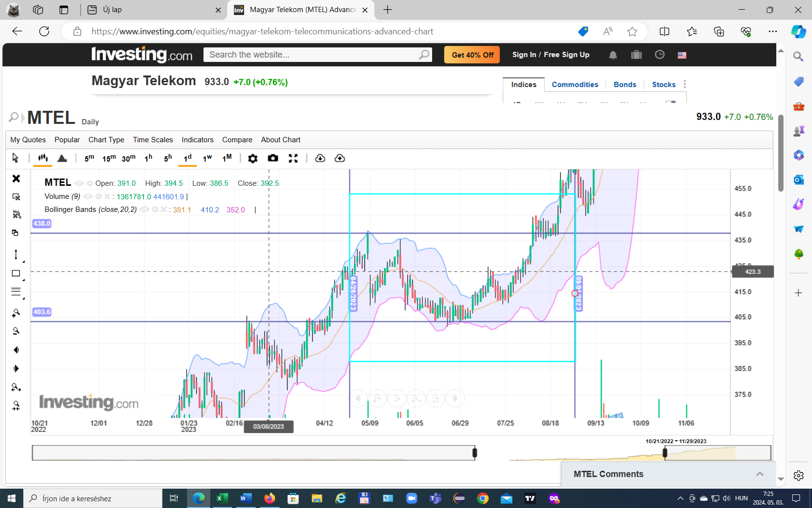Open Time Scales menu
The width and height of the screenshot is (812, 508).
153,140
